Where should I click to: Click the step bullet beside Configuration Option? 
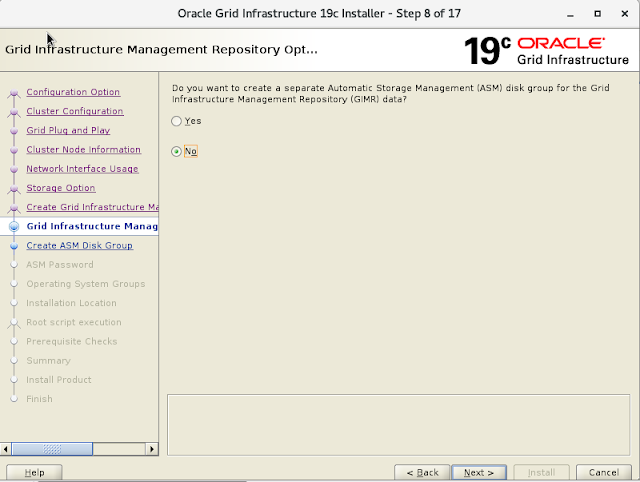click(x=14, y=93)
